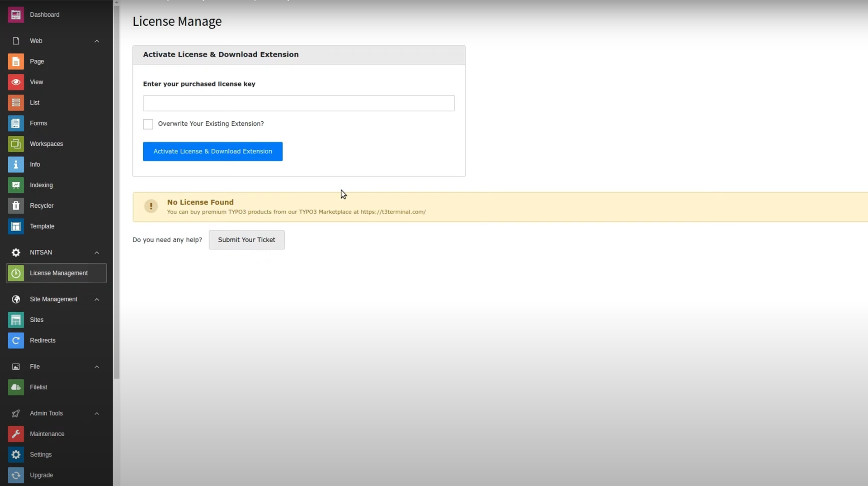The width and height of the screenshot is (868, 486).
Task: Collapse the Site Management group
Action: [97, 300]
